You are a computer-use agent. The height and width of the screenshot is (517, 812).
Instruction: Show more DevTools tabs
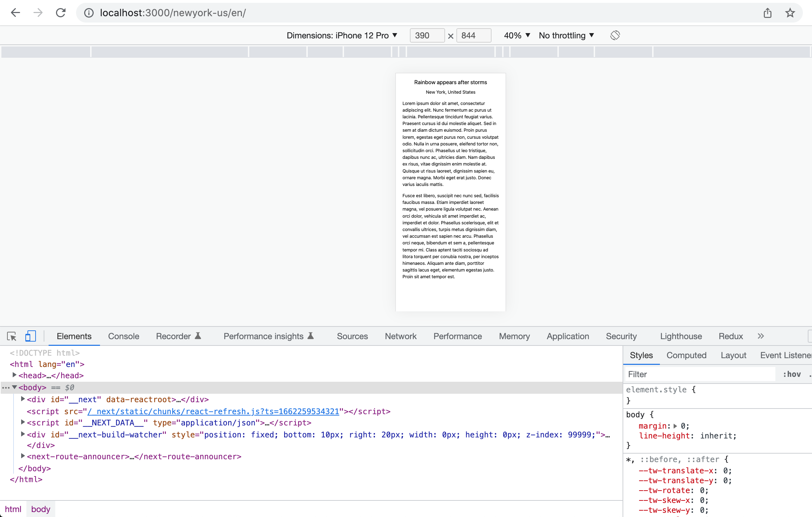(761, 336)
